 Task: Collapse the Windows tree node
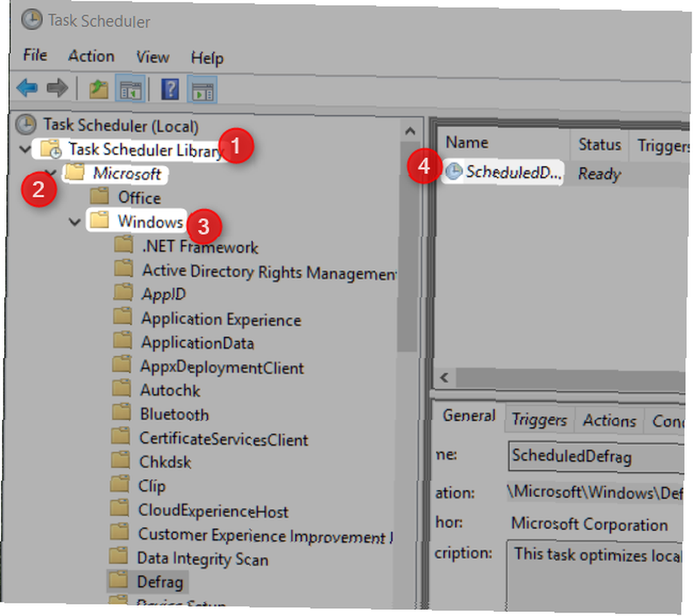click(x=74, y=221)
